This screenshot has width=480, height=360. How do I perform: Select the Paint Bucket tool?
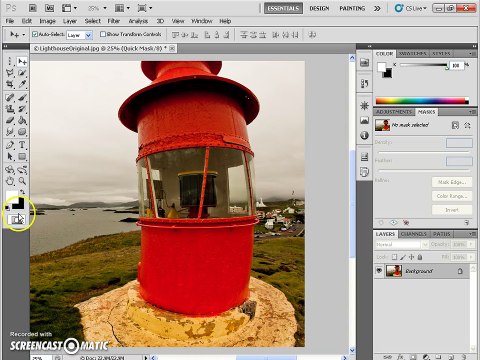(22, 120)
